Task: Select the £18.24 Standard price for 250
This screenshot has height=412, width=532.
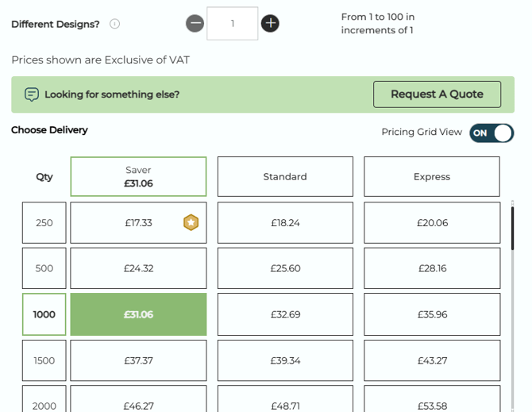Action: [x=285, y=223]
